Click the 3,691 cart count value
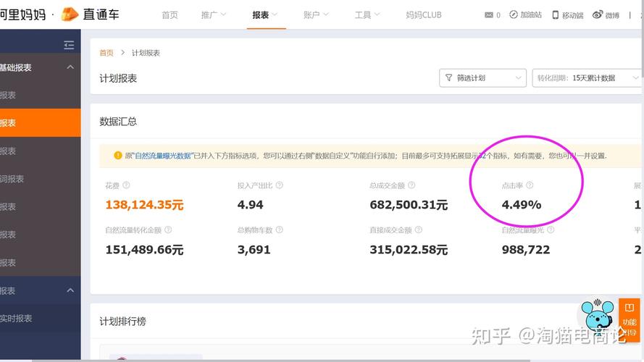 [254, 250]
